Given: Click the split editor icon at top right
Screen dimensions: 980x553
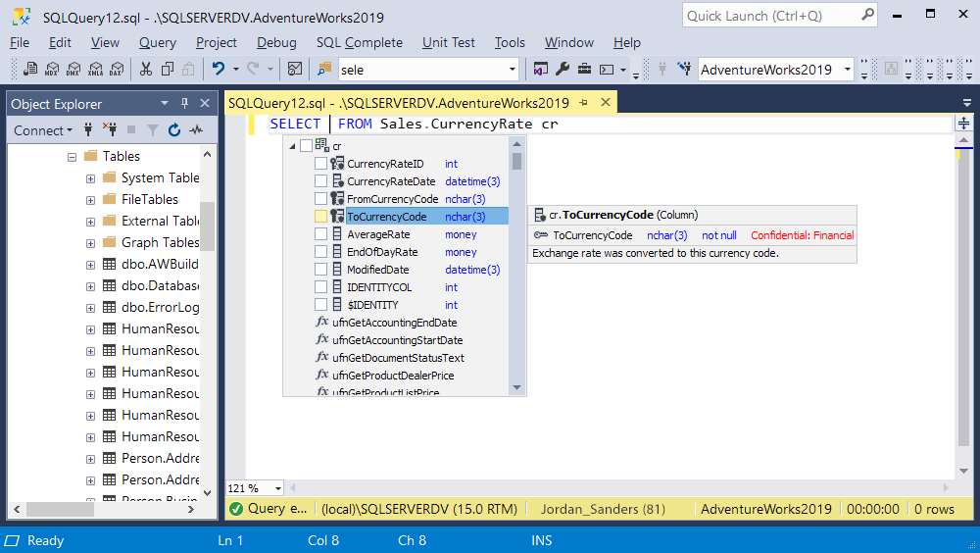Looking at the screenshot, I should coord(963,124).
